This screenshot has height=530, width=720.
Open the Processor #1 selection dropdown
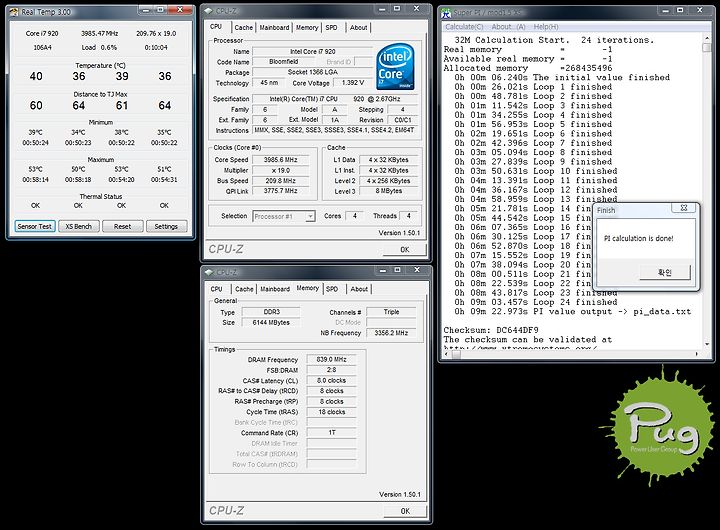click(310, 216)
